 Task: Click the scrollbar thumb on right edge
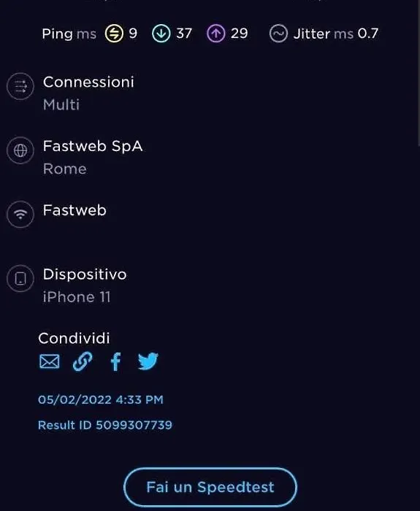(419, 73)
